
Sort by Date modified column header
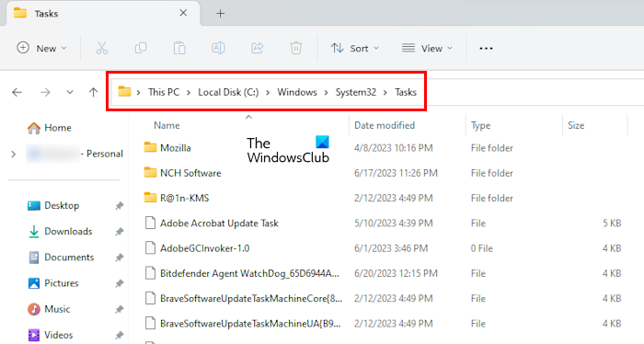385,125
